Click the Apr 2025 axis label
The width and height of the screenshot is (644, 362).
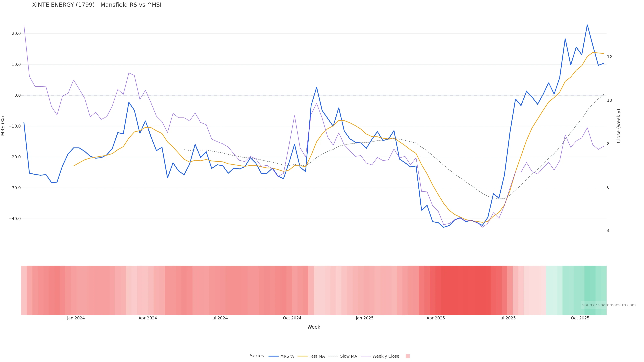[436, 318]
